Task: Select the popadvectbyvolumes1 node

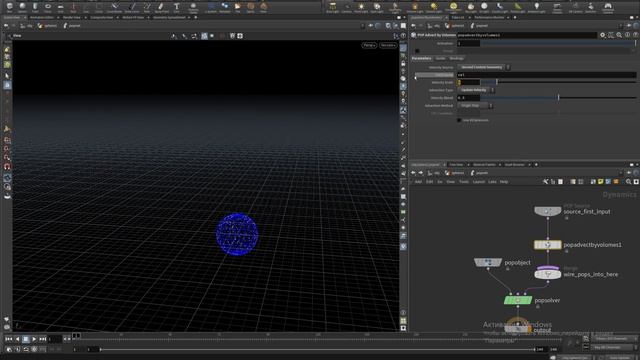Action: click(x=547, y=245)
